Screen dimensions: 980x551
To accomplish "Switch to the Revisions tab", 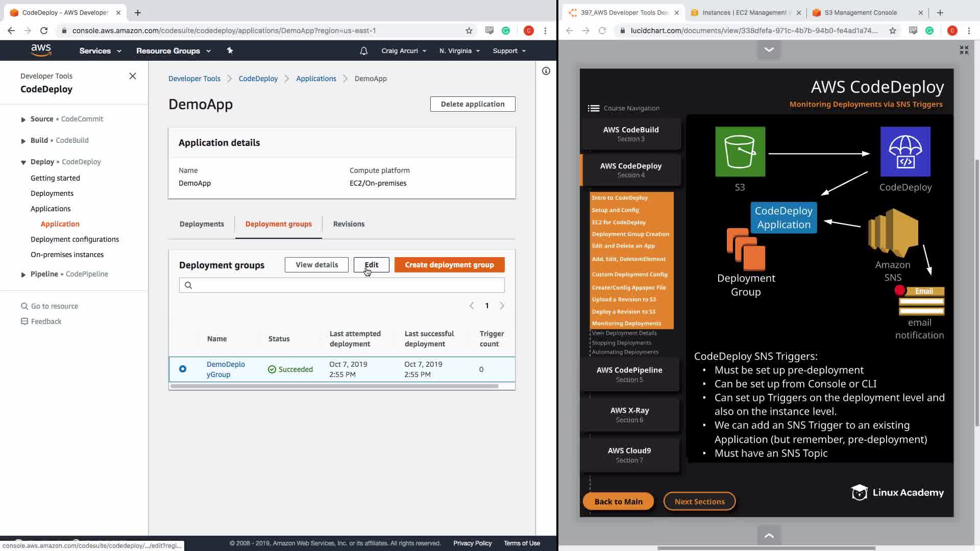I will 349,224.
